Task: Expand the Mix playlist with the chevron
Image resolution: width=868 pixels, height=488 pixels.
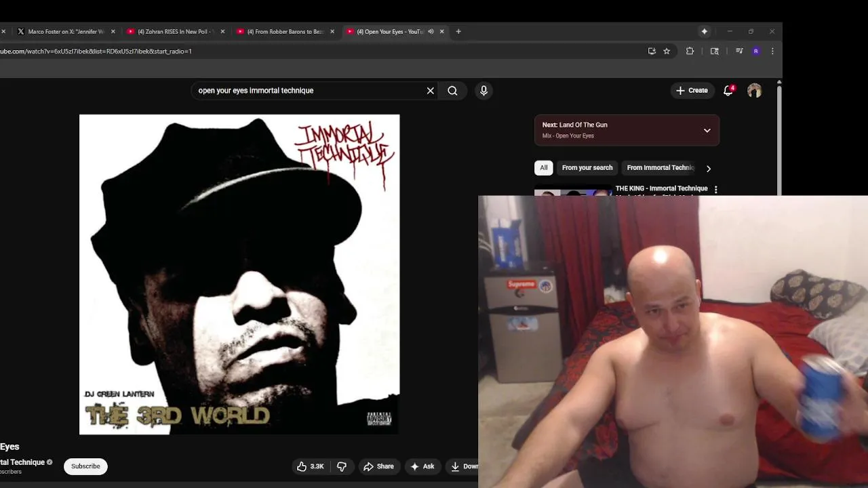Action: coord(707,130)
